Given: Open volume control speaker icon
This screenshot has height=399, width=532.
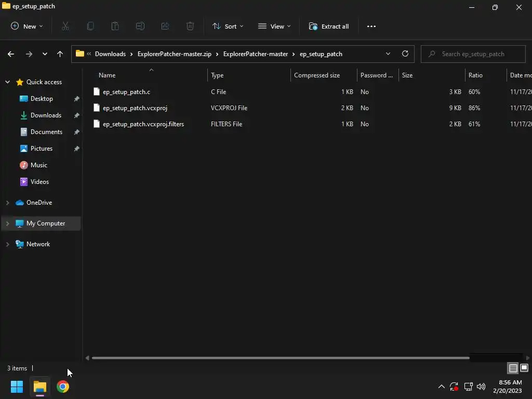Looking at the screenshot, I should [481, 387].
